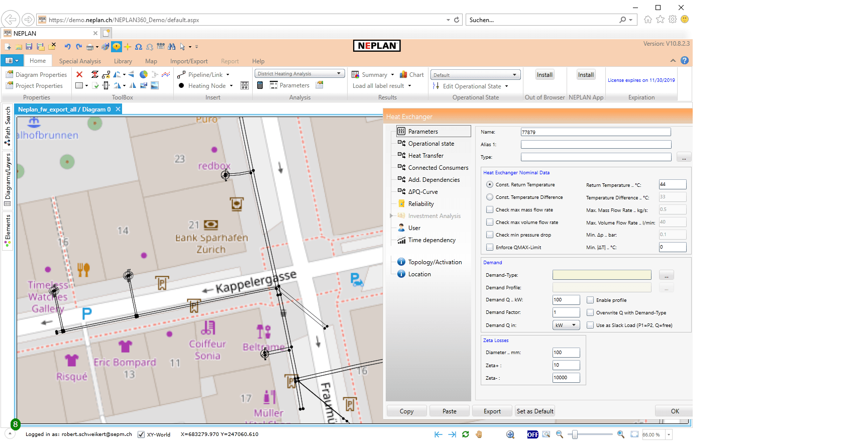Open the Path Search side panel

(8, 126)
